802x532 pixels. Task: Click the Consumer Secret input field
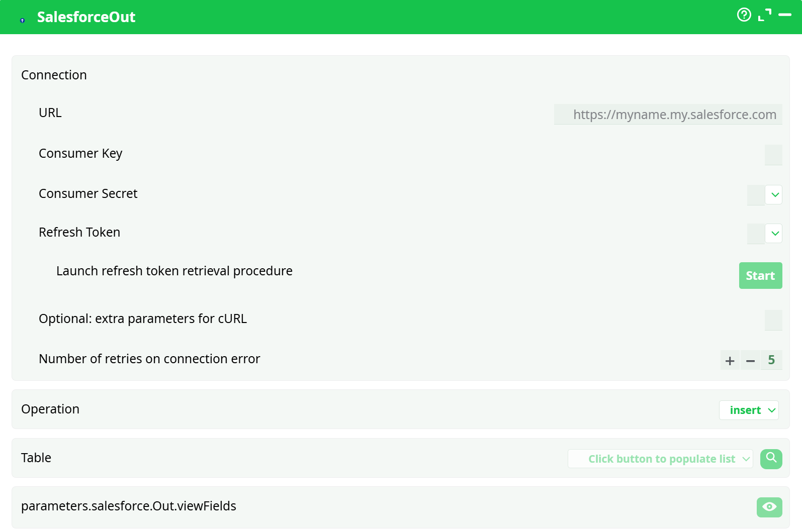pos(756,195)
